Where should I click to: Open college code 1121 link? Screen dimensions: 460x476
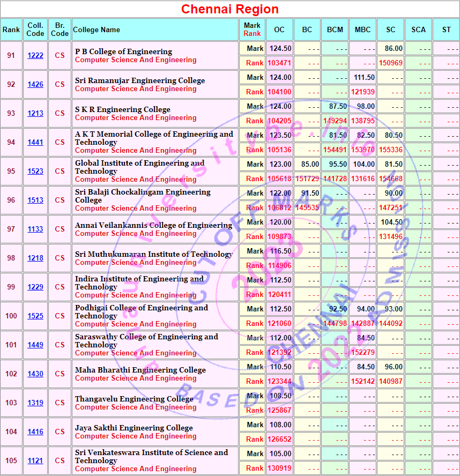(35, 461)
